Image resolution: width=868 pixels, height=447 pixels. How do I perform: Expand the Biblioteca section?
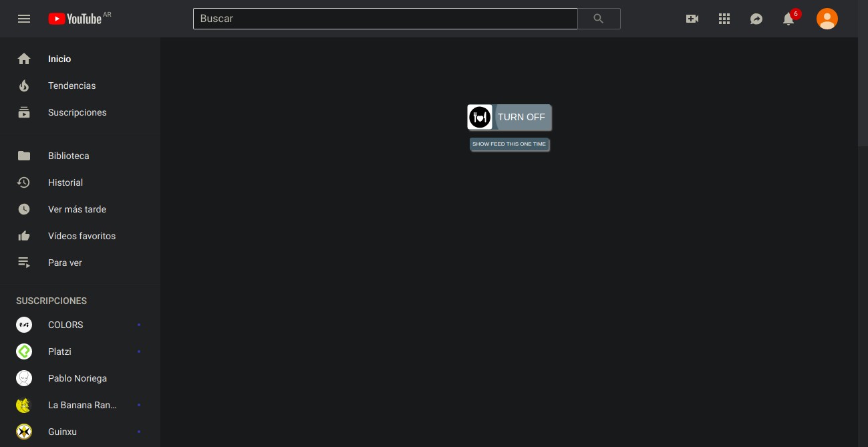tap(68, 156)
